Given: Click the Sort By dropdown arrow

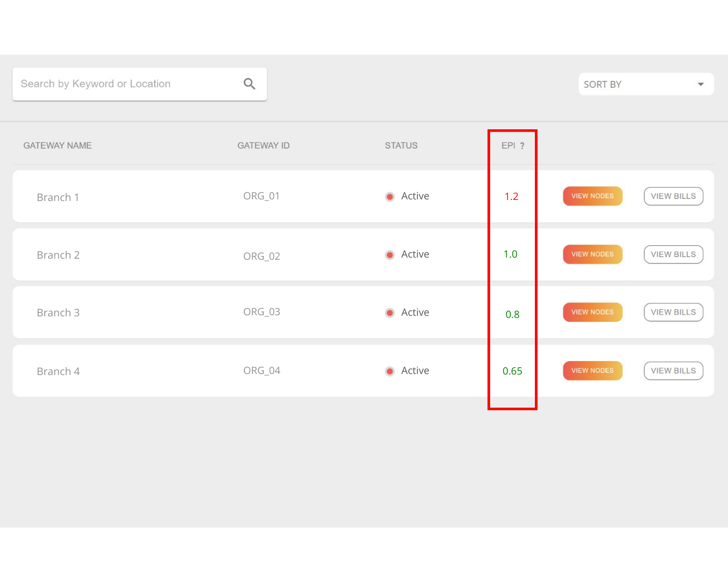Looking at the screenshot, I should pos(700,85).
